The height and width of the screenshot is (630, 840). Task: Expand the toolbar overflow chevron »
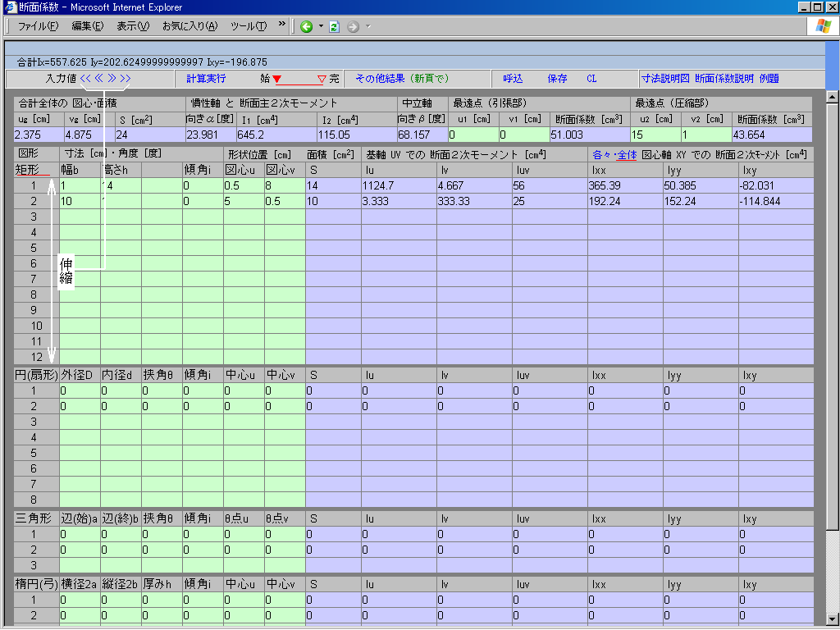tap(282, 25)
